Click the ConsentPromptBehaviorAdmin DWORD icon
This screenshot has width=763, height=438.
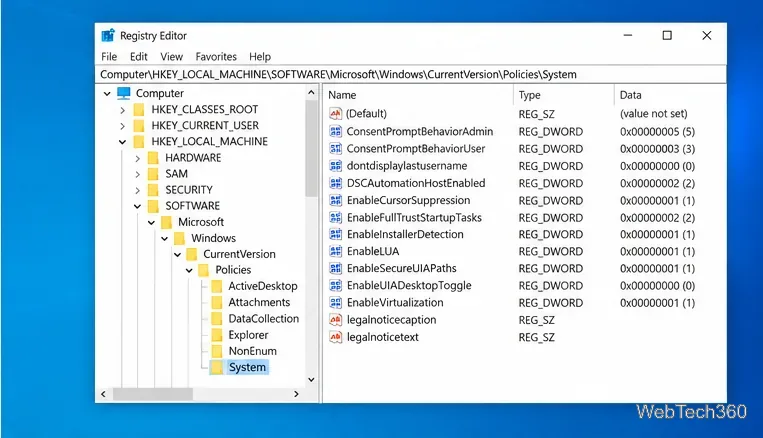click(335, 131)
